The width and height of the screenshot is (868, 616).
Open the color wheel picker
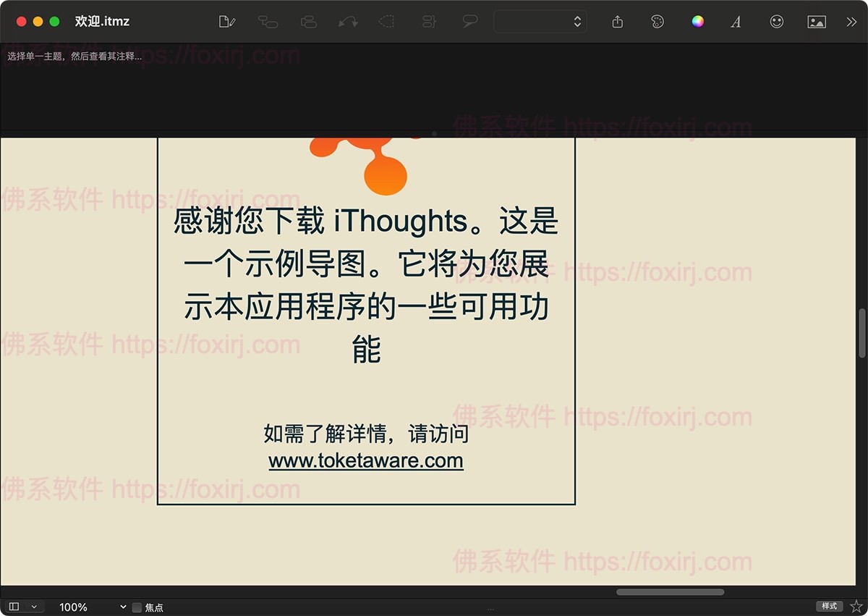(697, 22)
